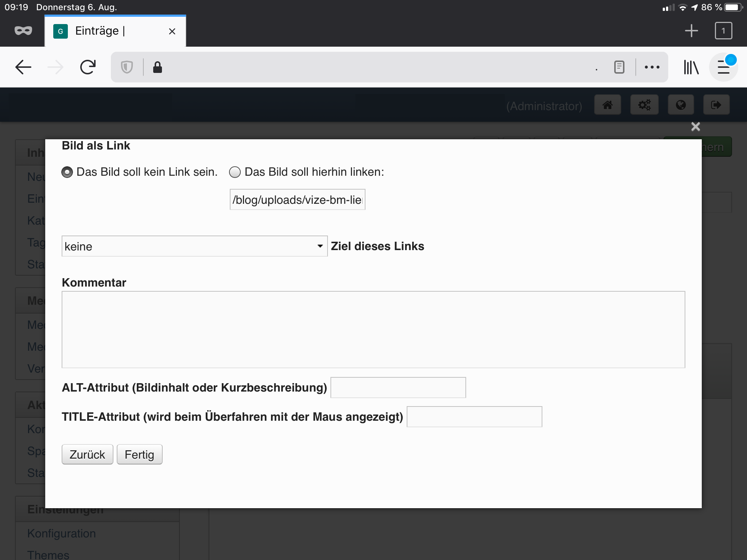The width and height of the screenshot is (747, 560).
Task: Close the image dialog with the white X
Action: [x=696, y=127]
